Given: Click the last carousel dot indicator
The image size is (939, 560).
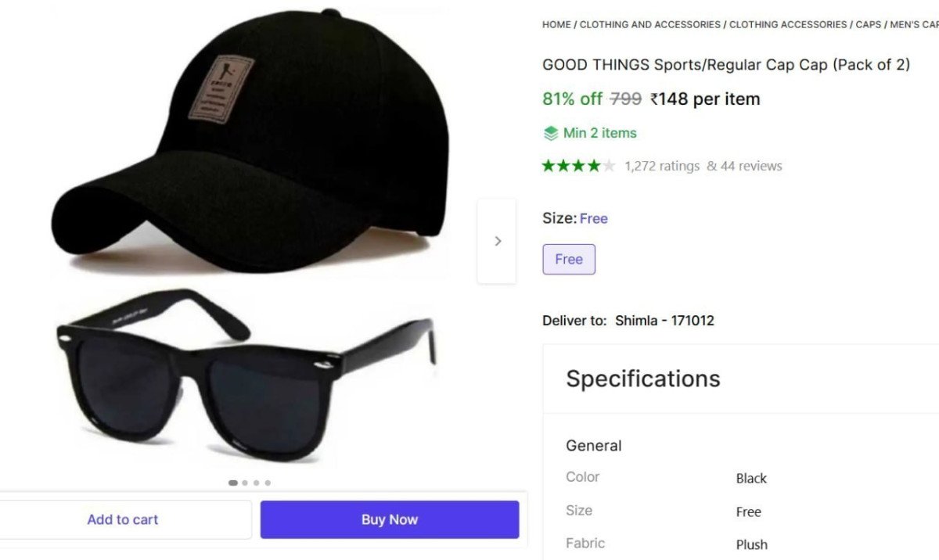Looking at the screenshot, I should click(x=268, y=483).
